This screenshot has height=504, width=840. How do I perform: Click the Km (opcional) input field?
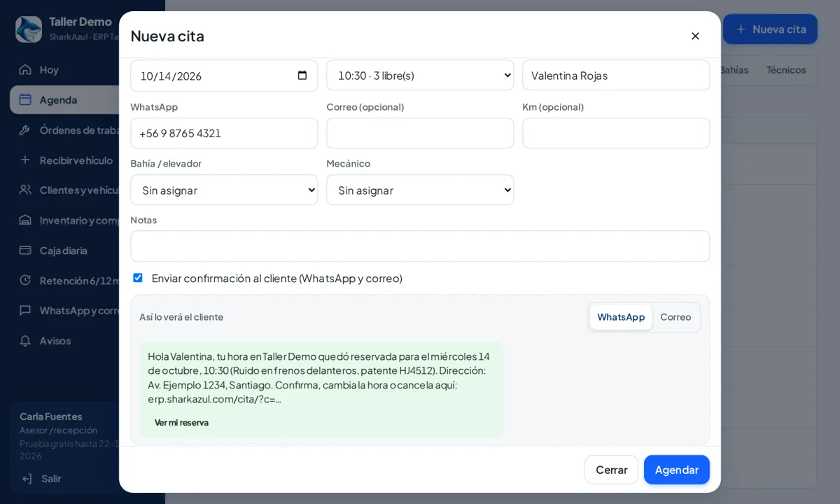616,133
